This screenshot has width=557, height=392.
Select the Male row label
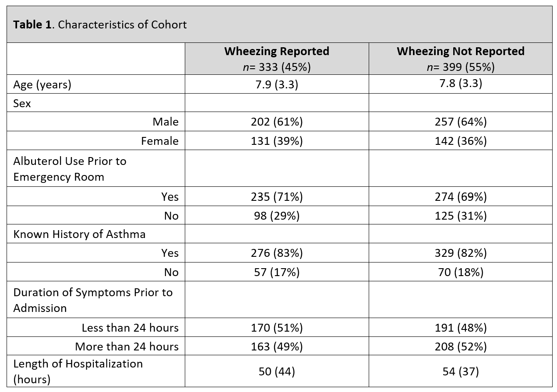166,122
